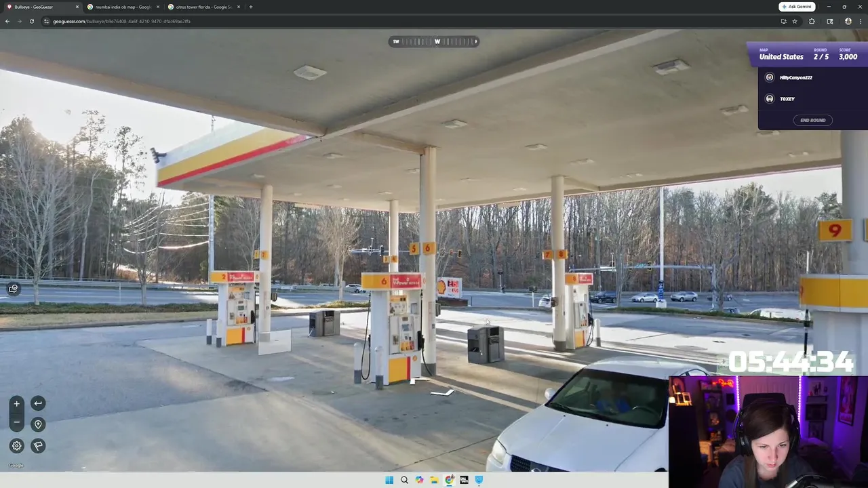Viewport: 868px width, 488px height.
Task: Open a new browser tab
Action: coord(251,7)
